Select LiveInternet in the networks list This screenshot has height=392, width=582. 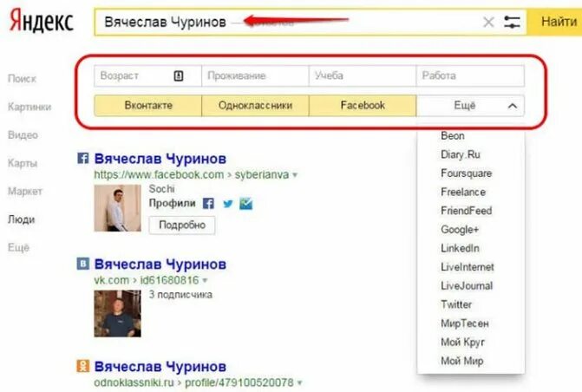pyautogui.click(x=468, y=267)
